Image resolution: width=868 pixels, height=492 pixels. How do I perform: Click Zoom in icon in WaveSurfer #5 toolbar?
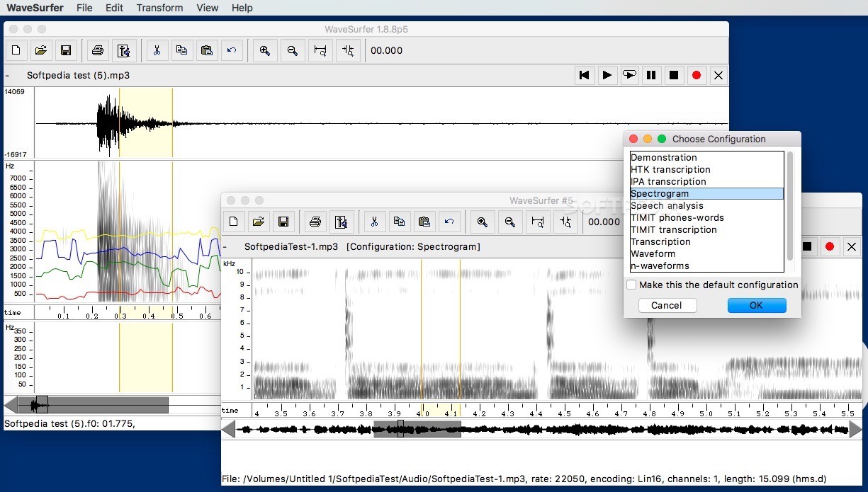[482, 222]
